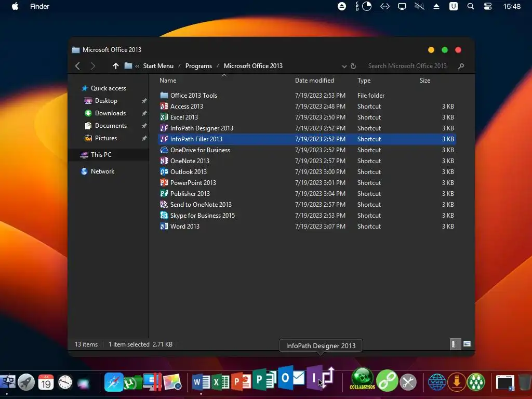Select This PC in sidebar
Image resolution: width=532 pixels, height=399 pixels.
click(x=101, y=155)
